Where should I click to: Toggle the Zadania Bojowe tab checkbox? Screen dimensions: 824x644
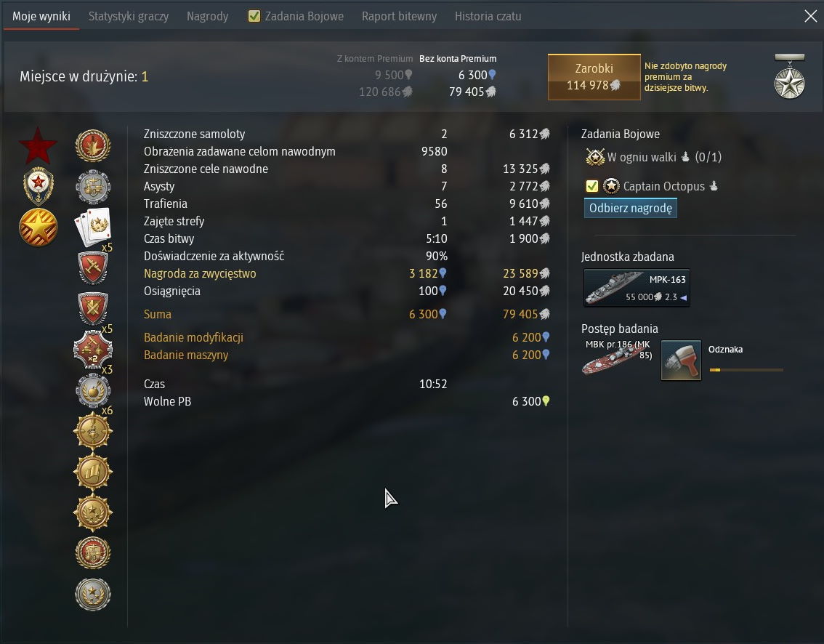tap(254, 16)
